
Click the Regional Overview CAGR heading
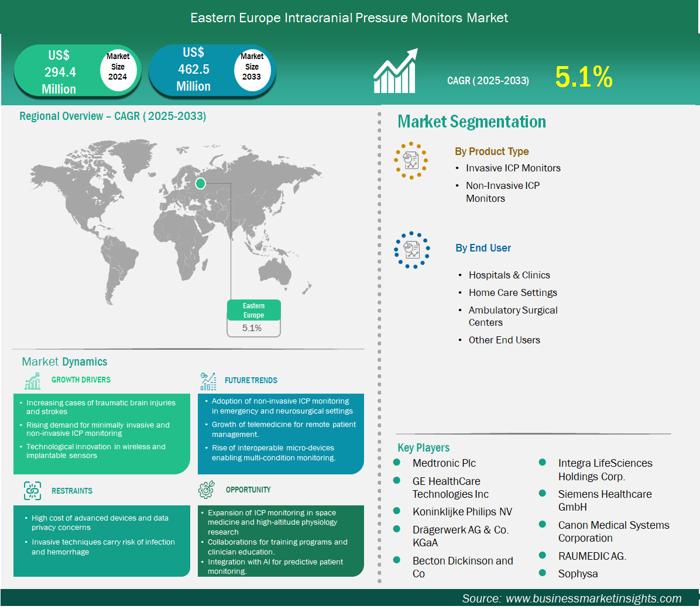click(112, 116)
